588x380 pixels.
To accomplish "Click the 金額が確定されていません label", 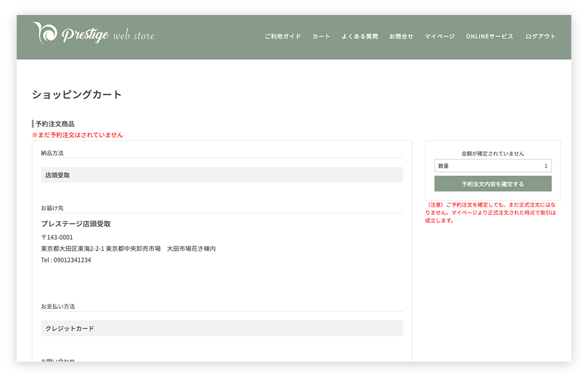I will (493, 154).
